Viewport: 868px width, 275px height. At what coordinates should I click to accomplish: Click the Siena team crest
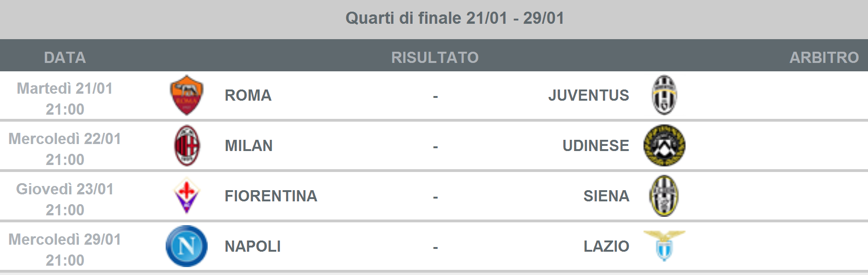coord(664,196)
